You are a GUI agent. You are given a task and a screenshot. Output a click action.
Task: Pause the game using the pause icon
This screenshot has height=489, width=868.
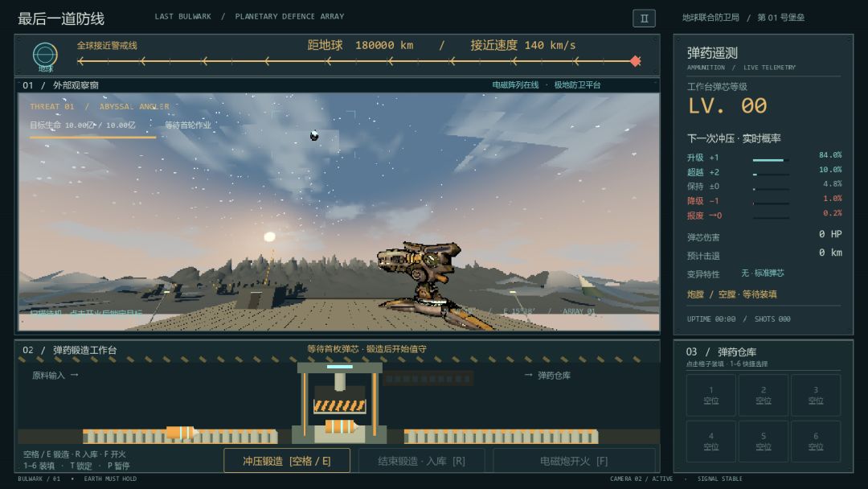coord(644,18)
